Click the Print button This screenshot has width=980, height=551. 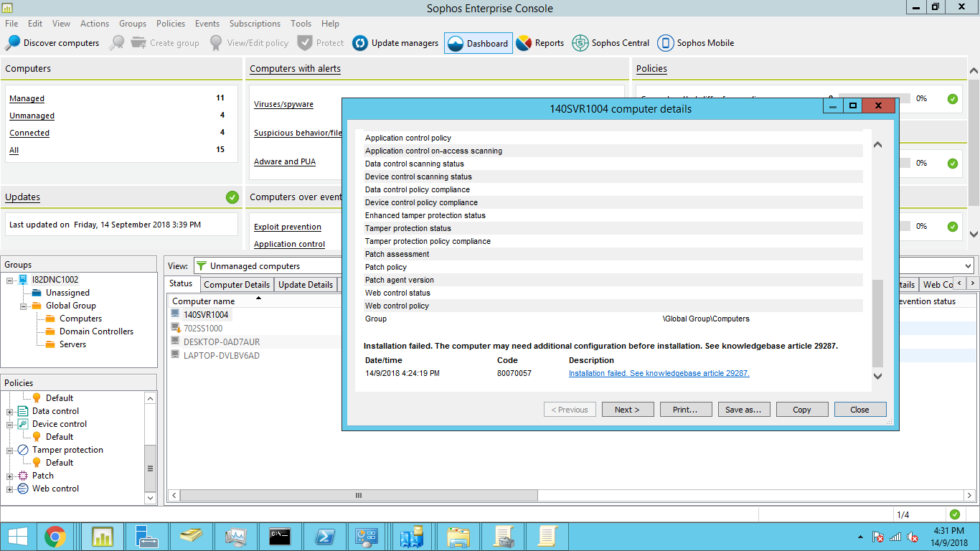pyautogui.click(x=685, y=410)
